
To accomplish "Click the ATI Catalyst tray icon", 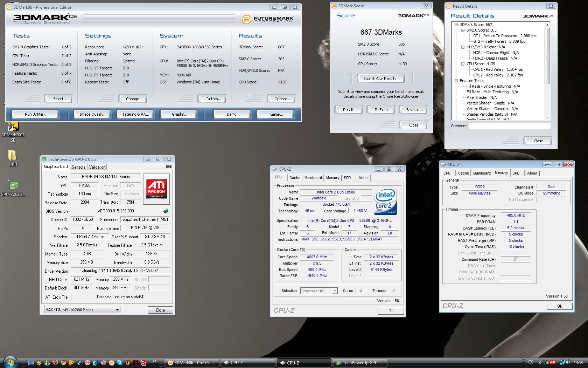I will [553, 362].
